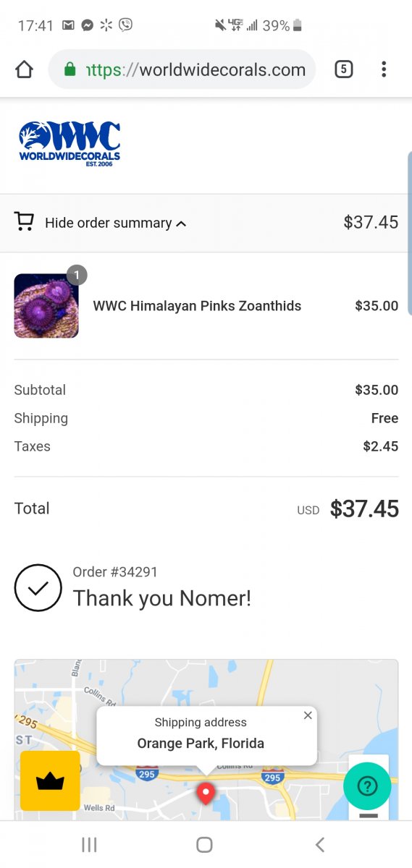Collapse the order summary chevron
This screenshot has height=868, width=412.
point(181,224)
